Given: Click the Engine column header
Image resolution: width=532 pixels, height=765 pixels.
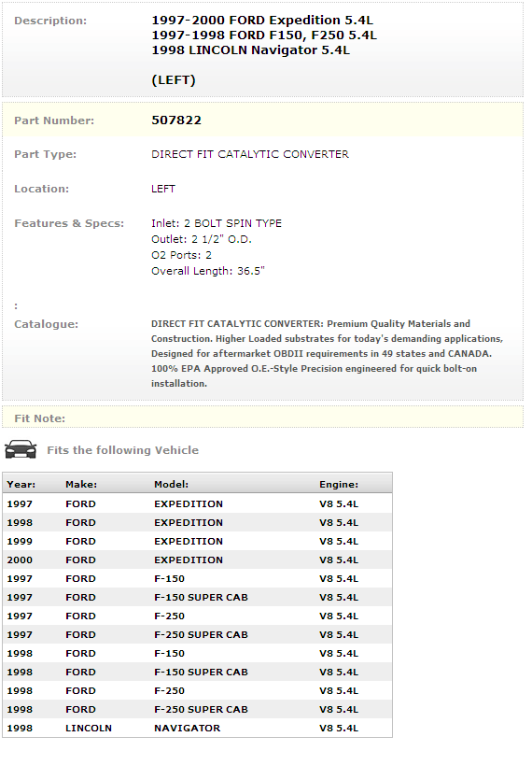Looking at the screenshot, I should tap(339, 484).
